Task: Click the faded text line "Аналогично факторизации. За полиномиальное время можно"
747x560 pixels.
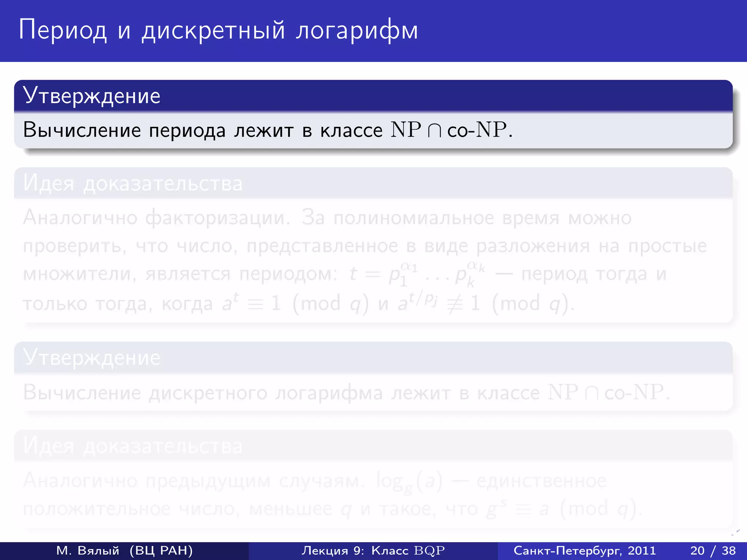Action: [x=327, y=218]
